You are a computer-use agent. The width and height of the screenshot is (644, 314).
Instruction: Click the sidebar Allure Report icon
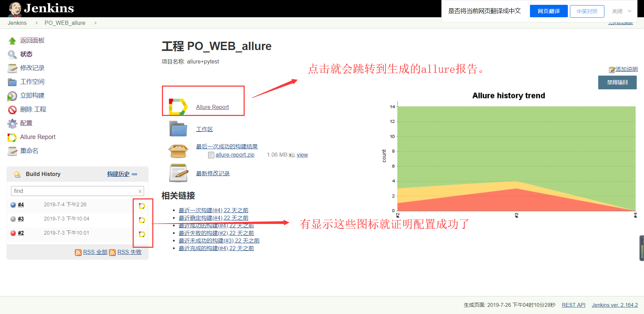tap(12, 137)
